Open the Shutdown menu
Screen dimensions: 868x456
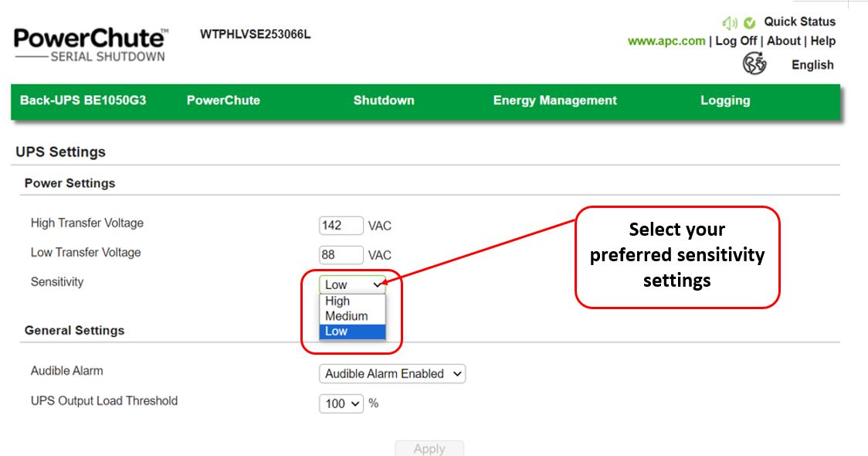[x=384, y=100]
